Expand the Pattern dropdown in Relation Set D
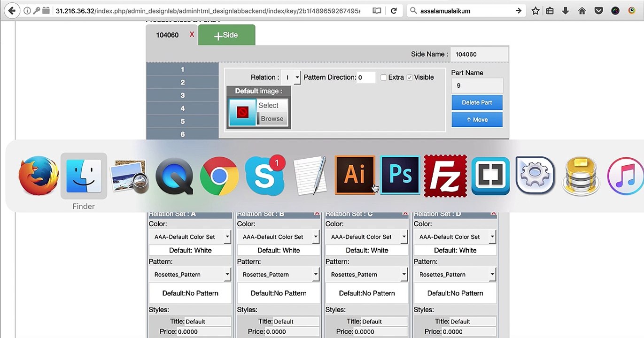Image resolution: width=644 pixels, height=338 pixels. 455,275
